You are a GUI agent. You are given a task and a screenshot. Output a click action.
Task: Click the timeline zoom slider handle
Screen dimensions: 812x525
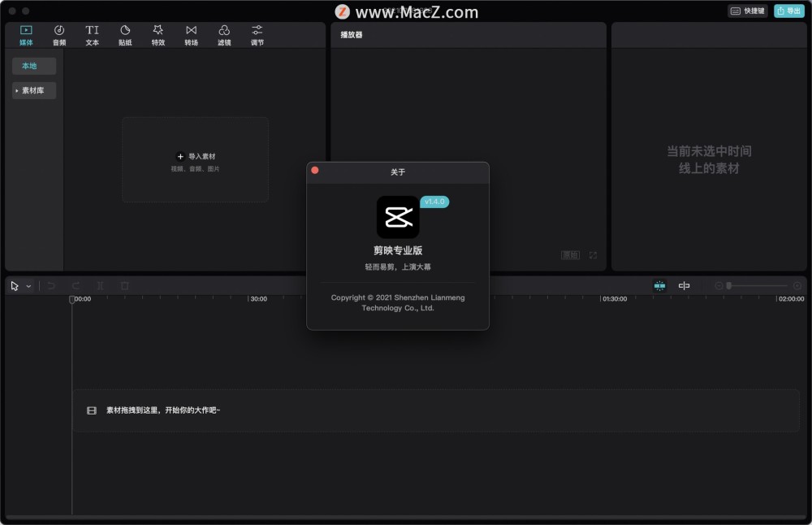click(x=728, y=285)
